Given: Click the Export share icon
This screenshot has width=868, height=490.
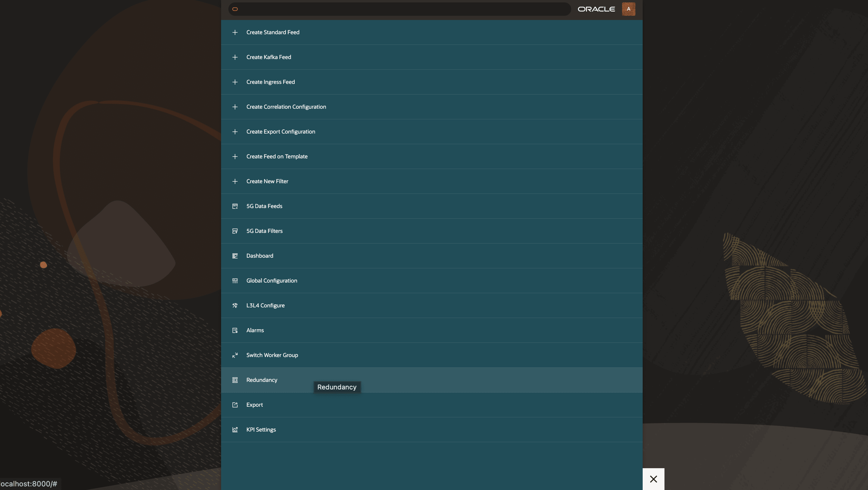Looking at the screenshot, I should 235,405.
